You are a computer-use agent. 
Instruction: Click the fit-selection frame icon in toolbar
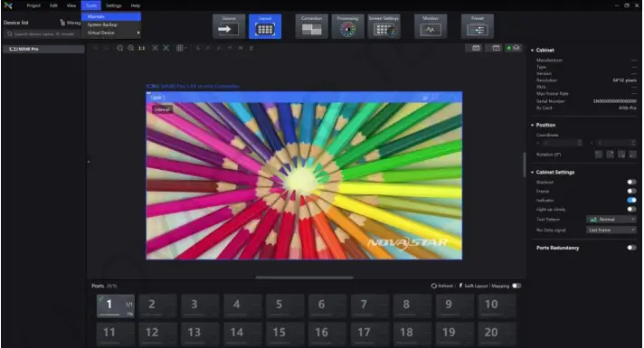coord(166,48)
